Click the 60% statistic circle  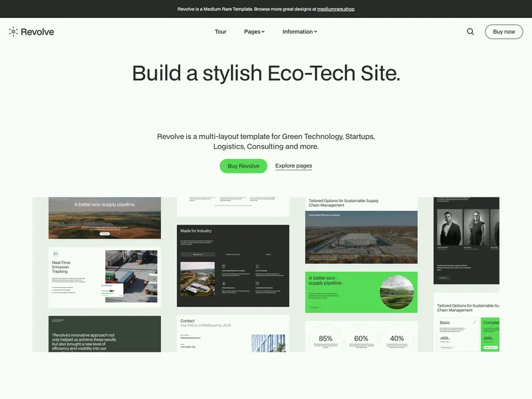coord(361,338)
